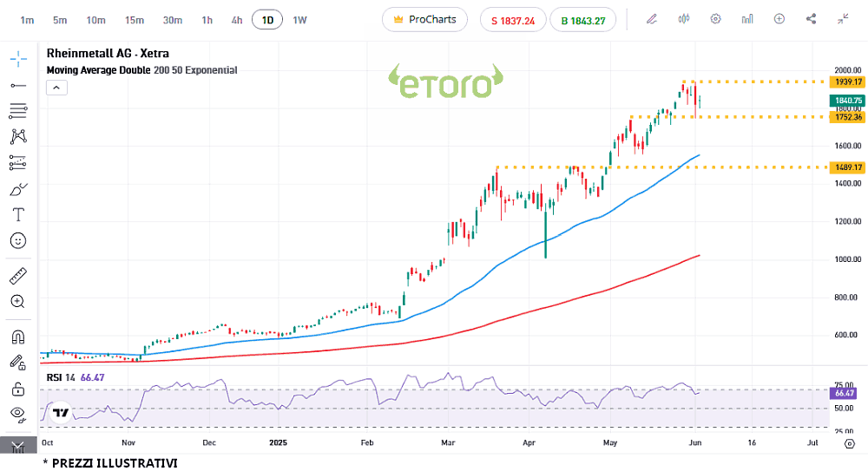Click the 1939.17 price level label
Viewport: 868px width, 471px height.
(x=847, y=82)
